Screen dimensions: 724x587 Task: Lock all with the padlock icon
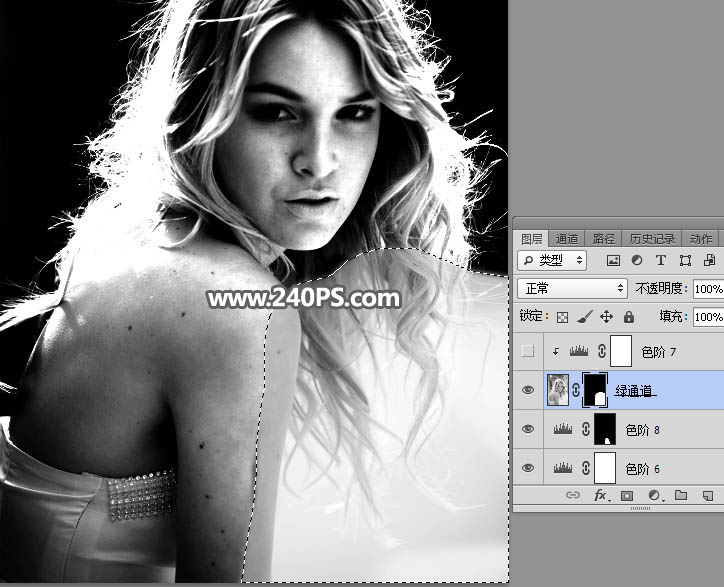pyautogui.click(x=628, y=316)
